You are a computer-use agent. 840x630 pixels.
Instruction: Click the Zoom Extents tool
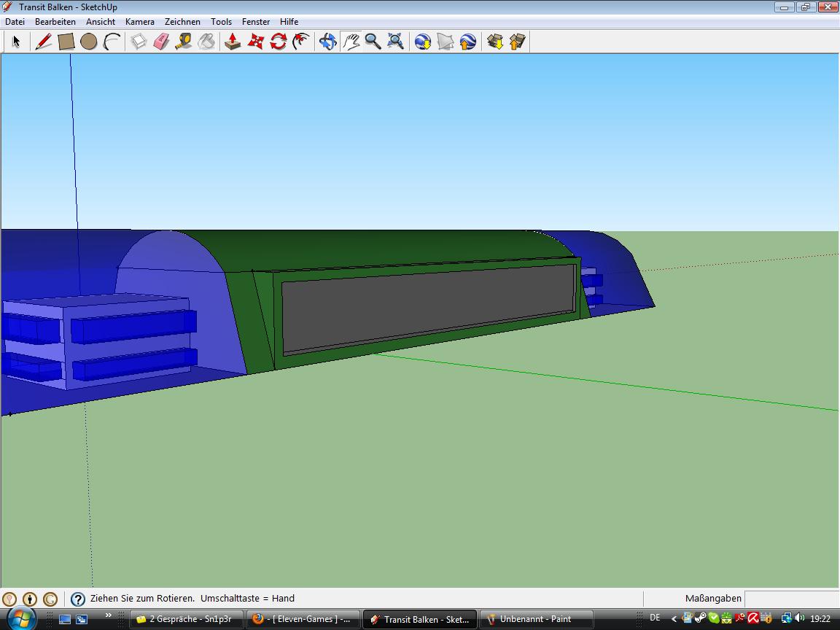click(x=396, y=42)
